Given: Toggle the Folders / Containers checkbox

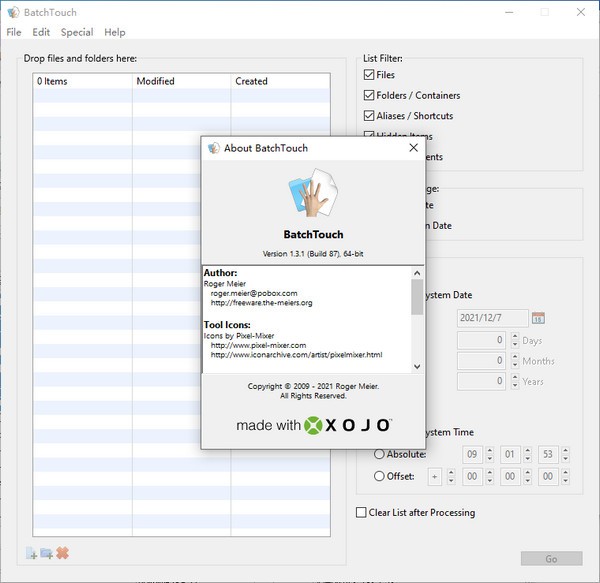Looking at the screenshot, I should point(369,95).
